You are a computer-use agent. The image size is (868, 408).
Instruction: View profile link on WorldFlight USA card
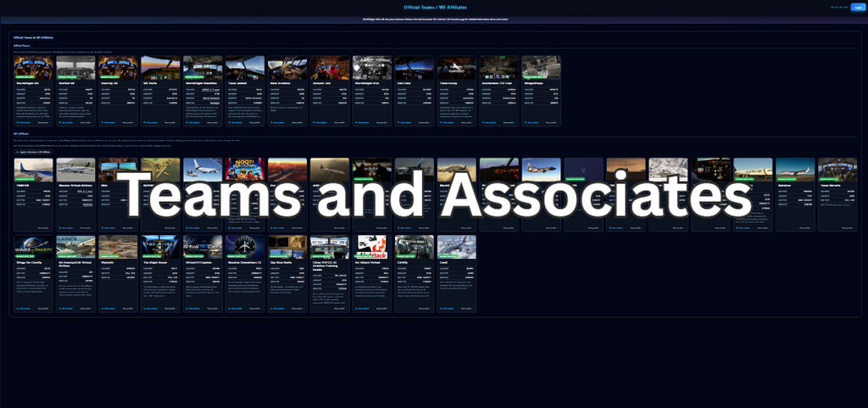click(x=381, y=122)
